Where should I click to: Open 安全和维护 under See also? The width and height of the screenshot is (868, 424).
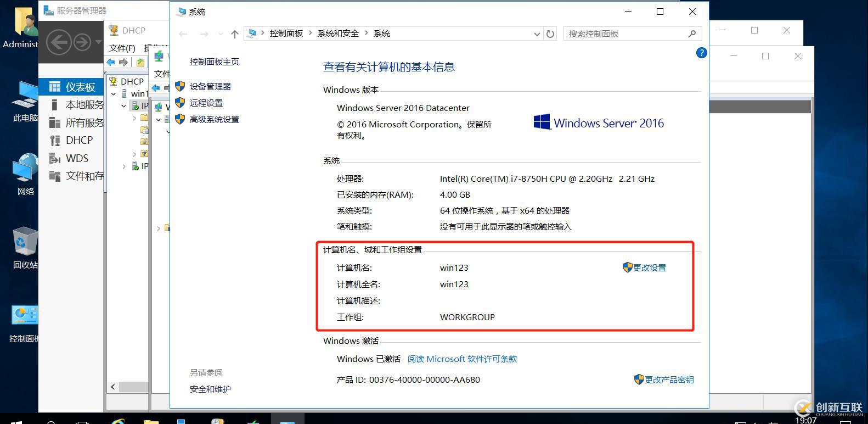pos(210,389)
